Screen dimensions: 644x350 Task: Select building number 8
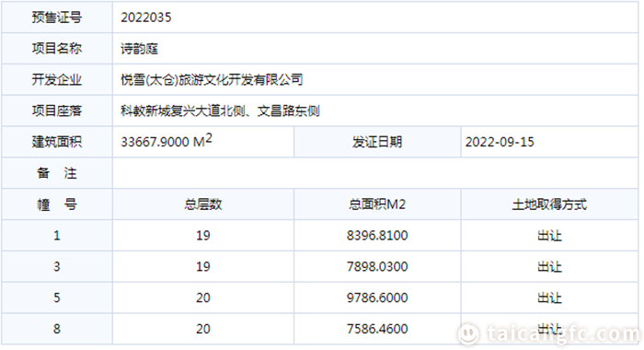[x=57, y=329]
